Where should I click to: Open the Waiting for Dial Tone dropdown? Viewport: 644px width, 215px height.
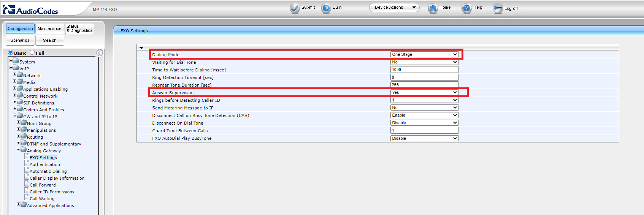pos(424,62)
